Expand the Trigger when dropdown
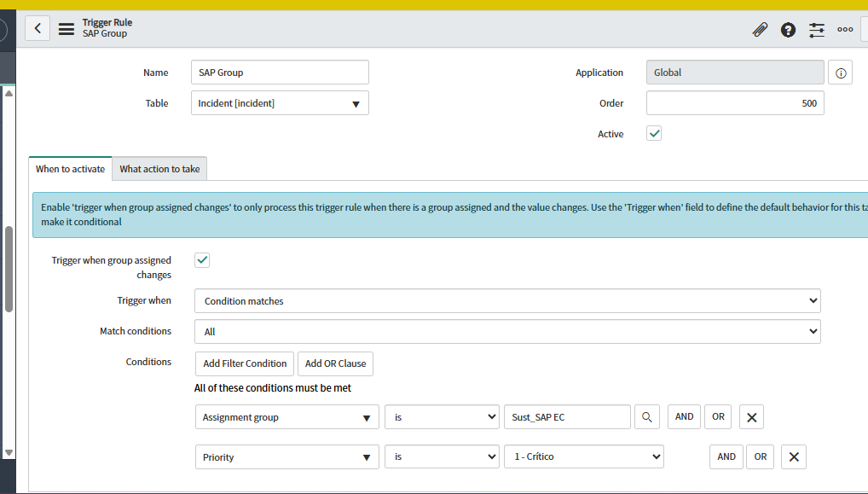 507,301
